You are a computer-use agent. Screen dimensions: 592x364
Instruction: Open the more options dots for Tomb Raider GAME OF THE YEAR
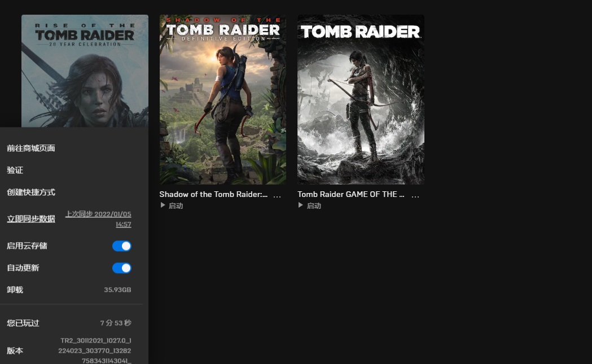click(x=415, y=196)
